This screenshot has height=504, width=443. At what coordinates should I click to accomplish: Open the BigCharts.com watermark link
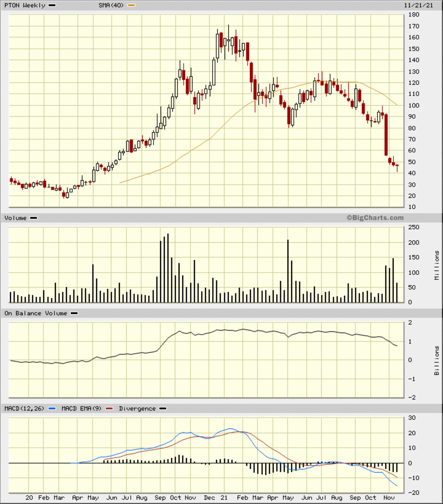click(375, 218)
